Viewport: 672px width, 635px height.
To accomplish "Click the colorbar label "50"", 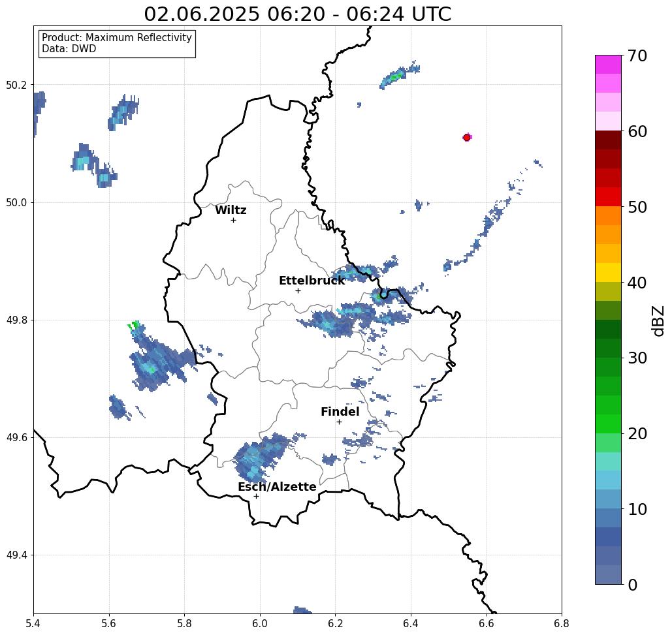I will 637,207.
